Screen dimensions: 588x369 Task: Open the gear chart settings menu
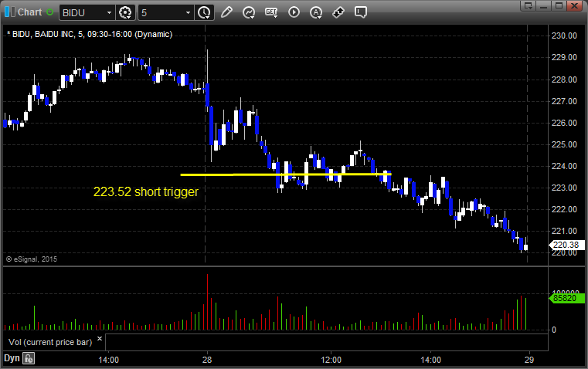click(x=125, y=12)
